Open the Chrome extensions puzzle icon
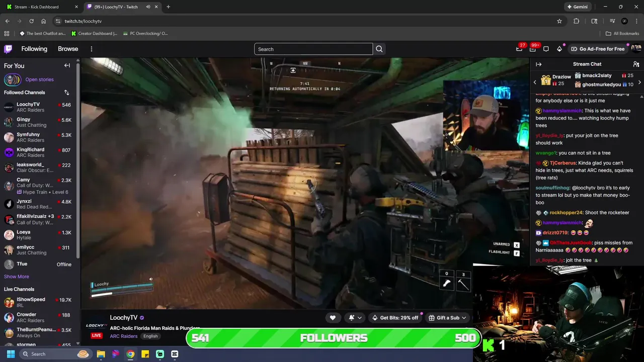Viewport: 644px width, 362px height. click(577, 21)
